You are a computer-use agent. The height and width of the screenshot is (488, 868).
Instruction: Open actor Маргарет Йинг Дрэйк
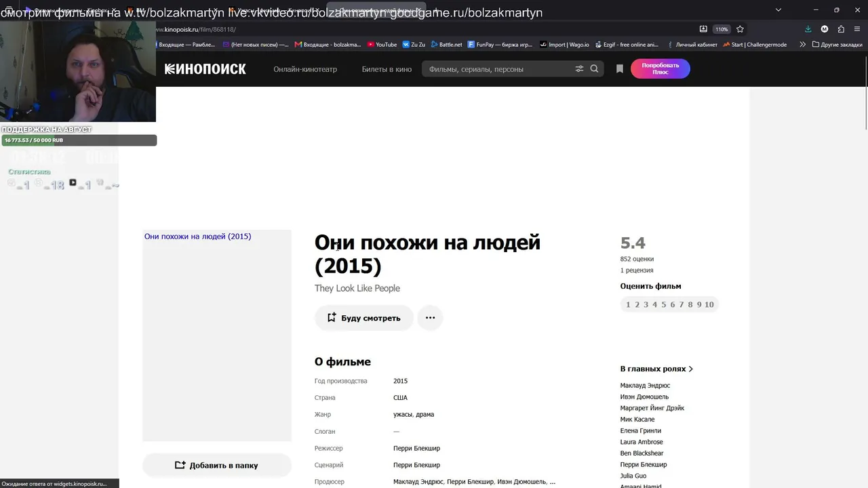click(x=652, y=408)
